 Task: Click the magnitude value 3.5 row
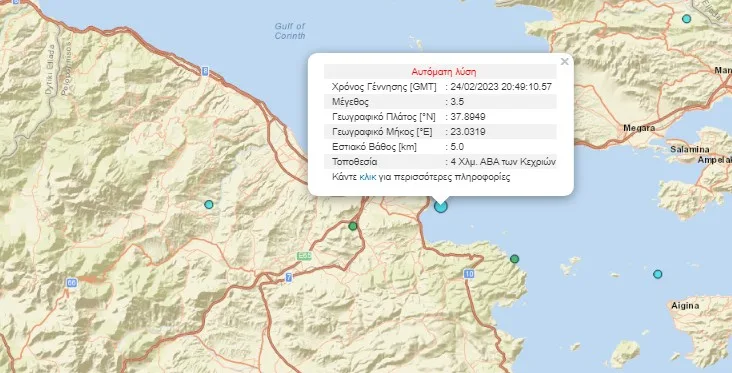coord(440,102)
